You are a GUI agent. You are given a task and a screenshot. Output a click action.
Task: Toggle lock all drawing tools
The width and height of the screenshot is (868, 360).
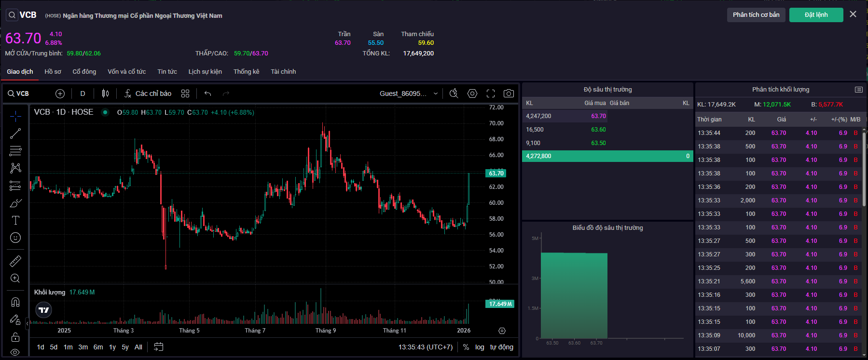click(x=15, y=337)
